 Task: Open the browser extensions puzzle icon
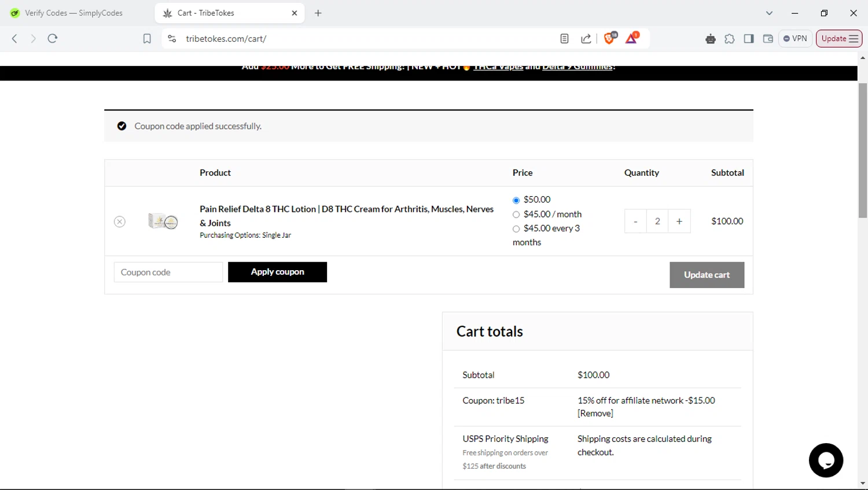730,39
